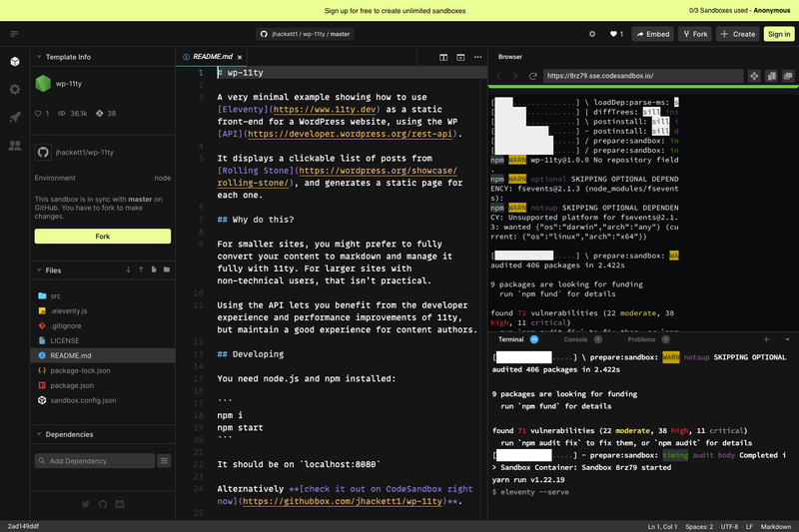799x532 pixels.
Task: Click the copy icon beside the move preview icon
Action: 771,76
